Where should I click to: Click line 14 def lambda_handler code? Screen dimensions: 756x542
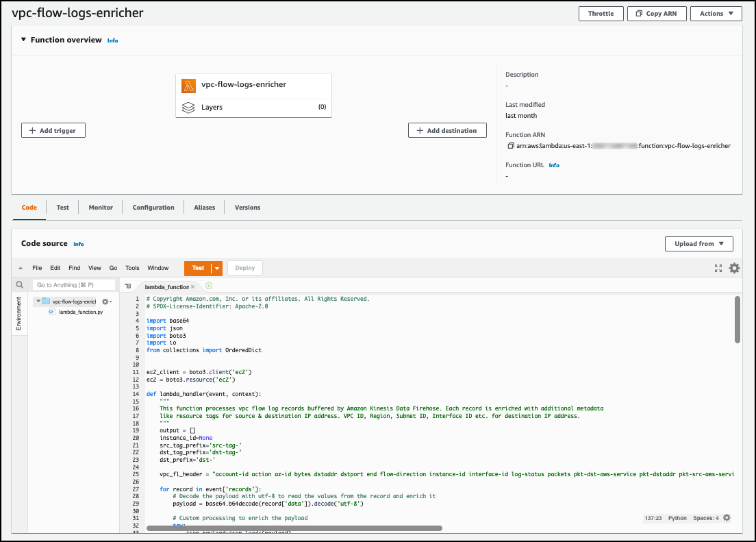click(x=203, y=394)
